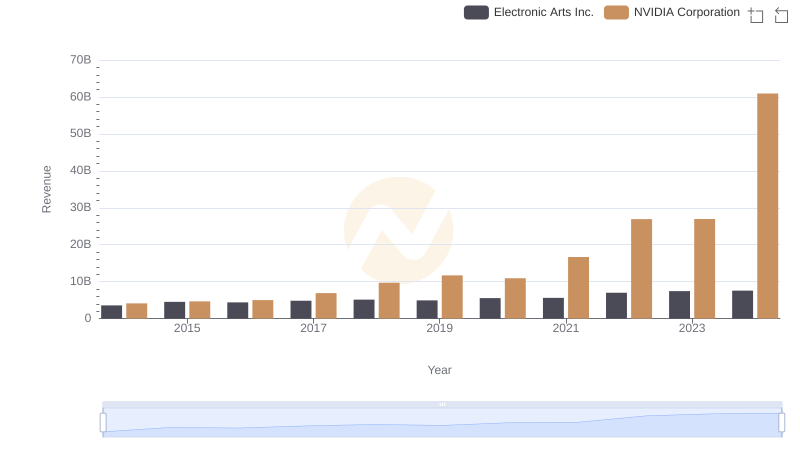The image size is (800, 461).
Task: Click the 2017 x-axis label
Action: pos(313,328)
